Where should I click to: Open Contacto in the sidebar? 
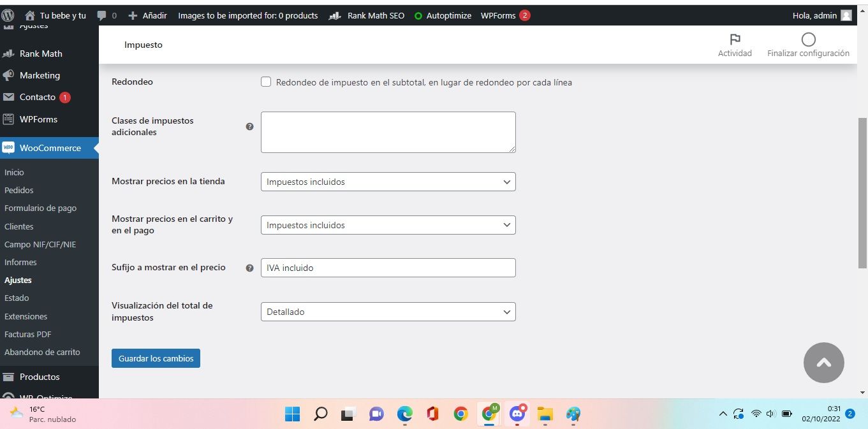(x=38, y=97)
